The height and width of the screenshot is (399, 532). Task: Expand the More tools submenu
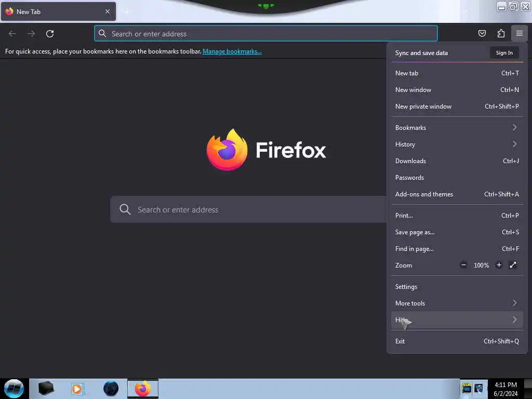pyautogui.click(x=457, y=303)
